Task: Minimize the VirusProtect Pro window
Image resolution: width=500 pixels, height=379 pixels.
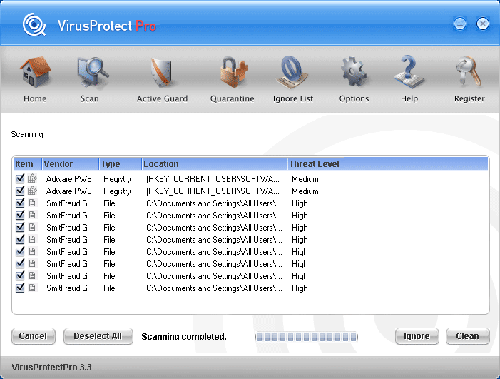Action: [460, 24]
